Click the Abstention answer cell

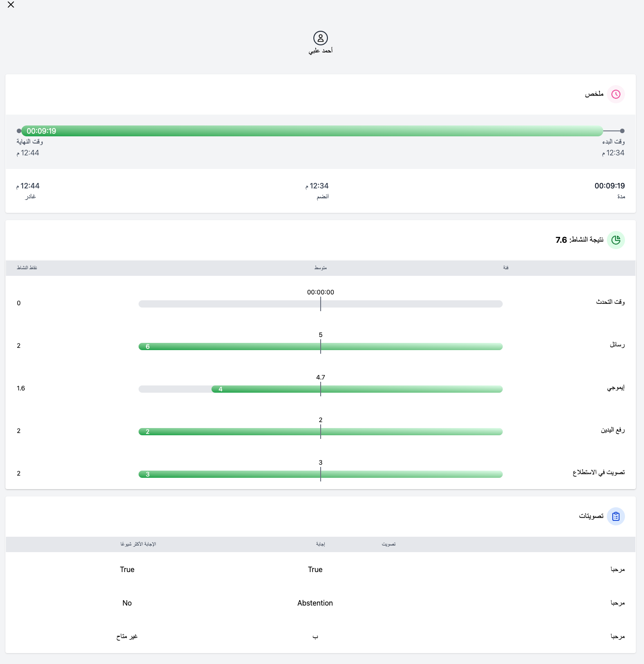pyautogui.click(x=315, y=603)
